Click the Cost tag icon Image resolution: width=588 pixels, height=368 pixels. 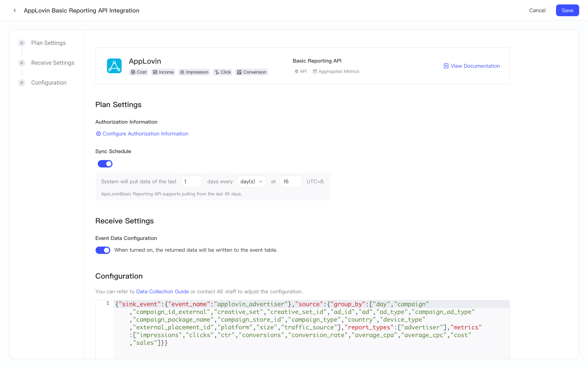click(133, 72)
